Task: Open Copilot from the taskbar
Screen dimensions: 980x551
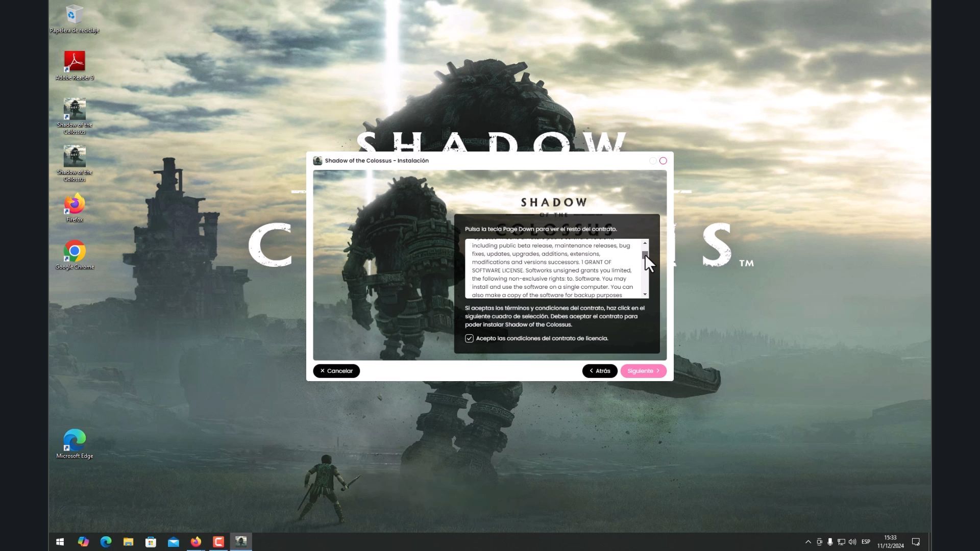Action: 83,542
